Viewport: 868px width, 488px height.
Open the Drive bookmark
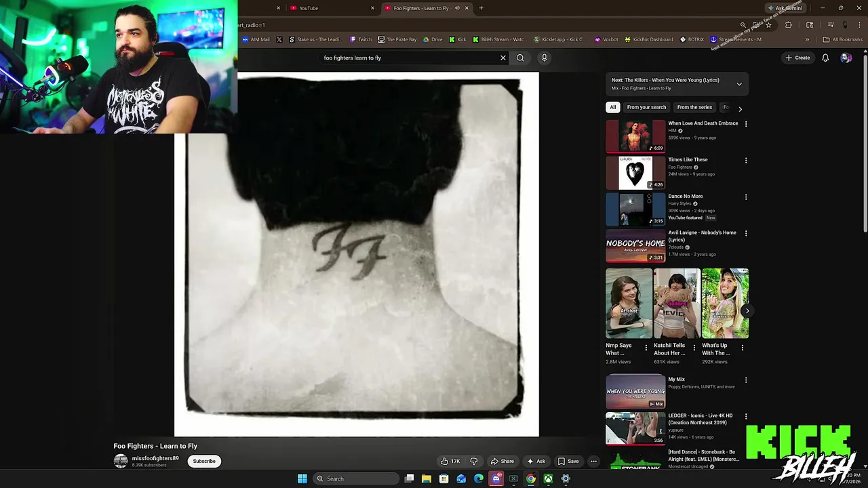433,39
